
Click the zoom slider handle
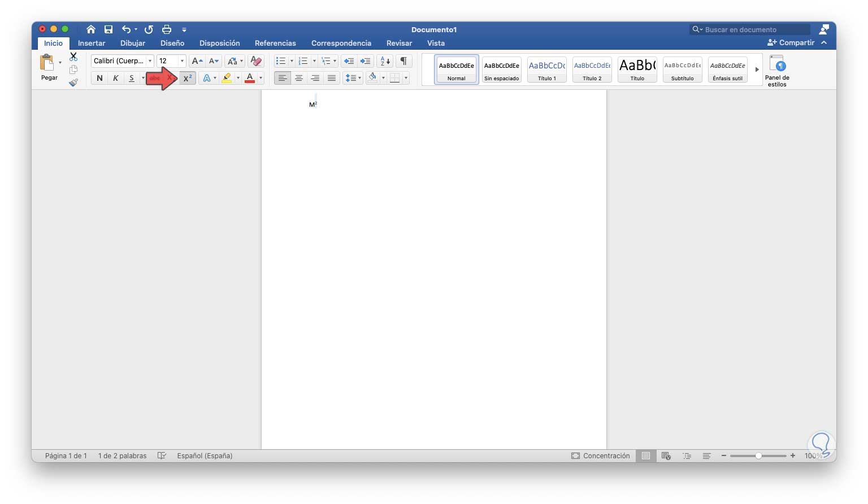pyautogui.click(x=758, y=455)
